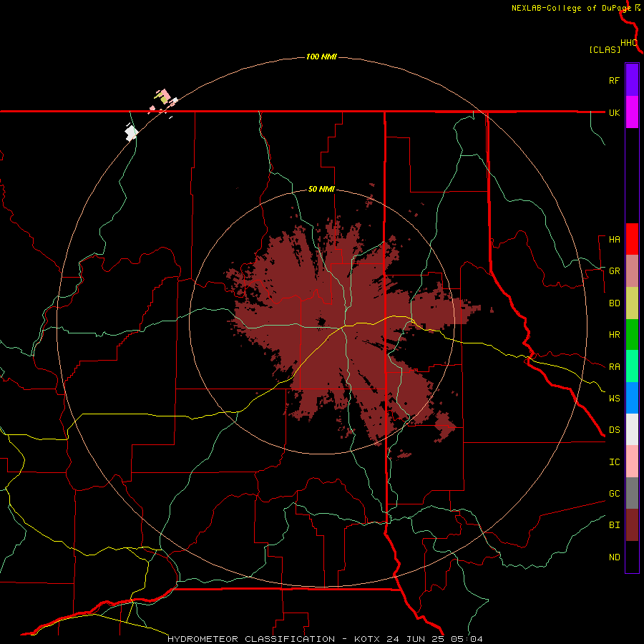This screenshot has width=644, height=644.
Task: Click the 50 NMI range ring label
Action: pyautogui.click(x=321, y=189)
